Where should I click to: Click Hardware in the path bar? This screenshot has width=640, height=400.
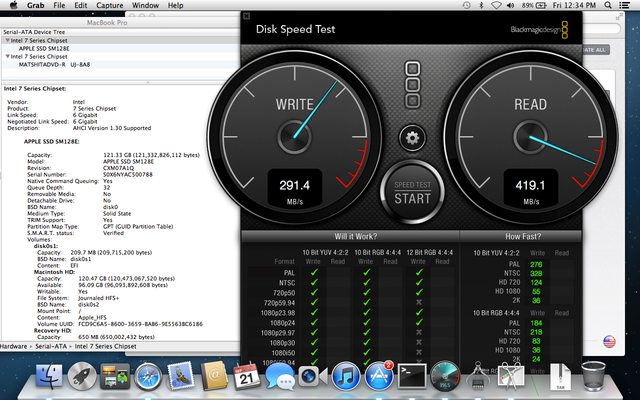(13, 347)
